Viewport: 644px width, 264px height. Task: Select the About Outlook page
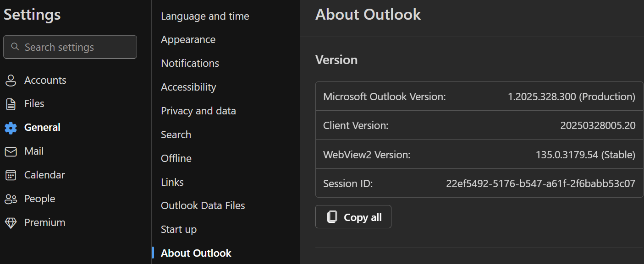pos(196,253)
